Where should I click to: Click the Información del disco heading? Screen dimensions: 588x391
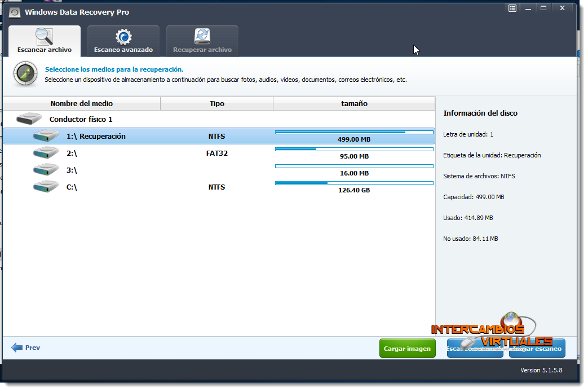click(480, 113)
